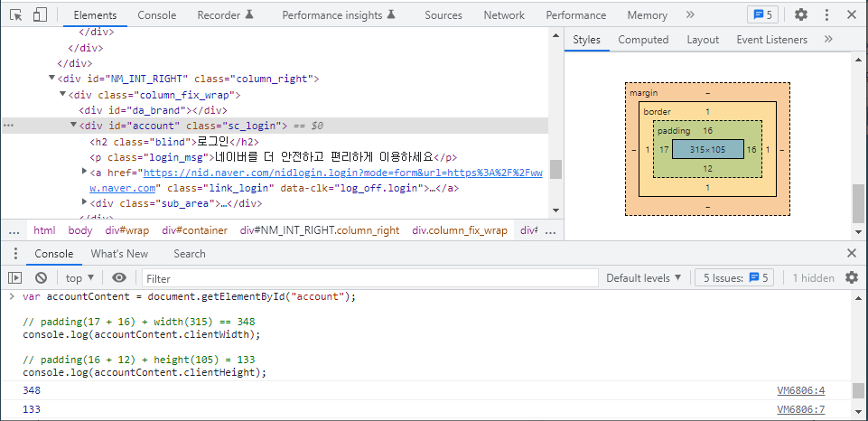
Task: Open DevTools settings gear in top bar
Action: coord(801,15)
